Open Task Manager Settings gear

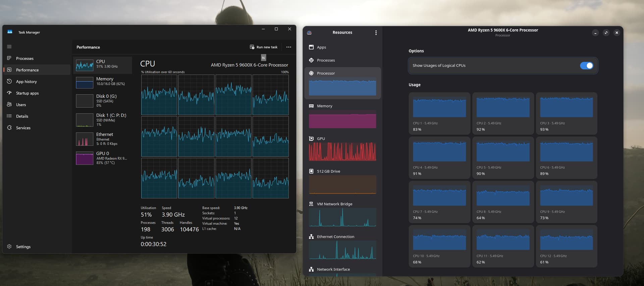click(9, 246)
